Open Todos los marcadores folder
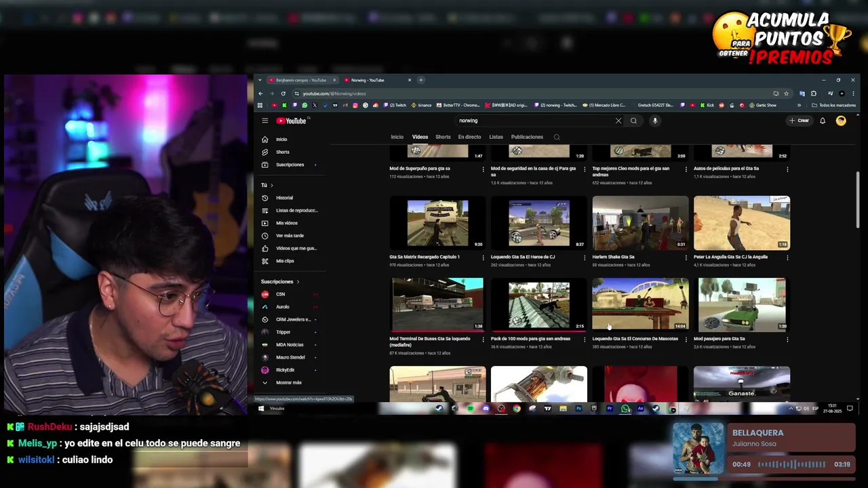The height and width of the screenshot is (488, 868). pos(833,105)
